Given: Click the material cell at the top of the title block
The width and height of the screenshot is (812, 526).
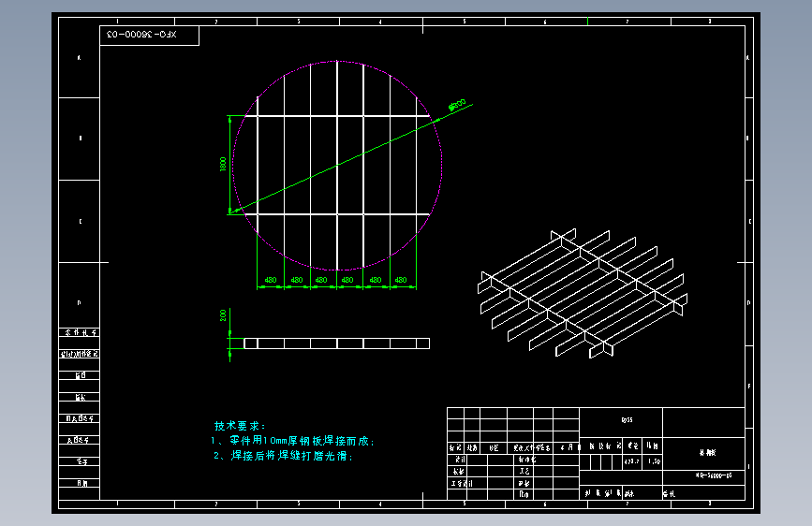Looking at the screenshot, I should 621,422.
